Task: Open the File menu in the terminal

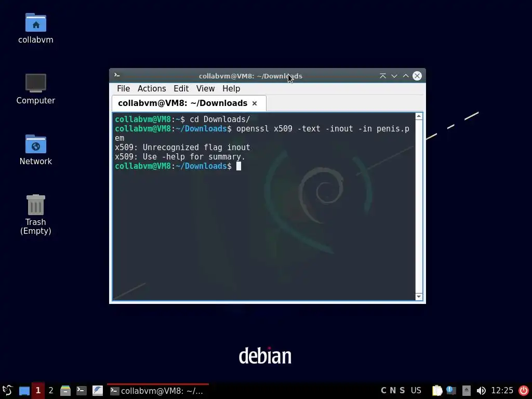Action: click(124, 88)
